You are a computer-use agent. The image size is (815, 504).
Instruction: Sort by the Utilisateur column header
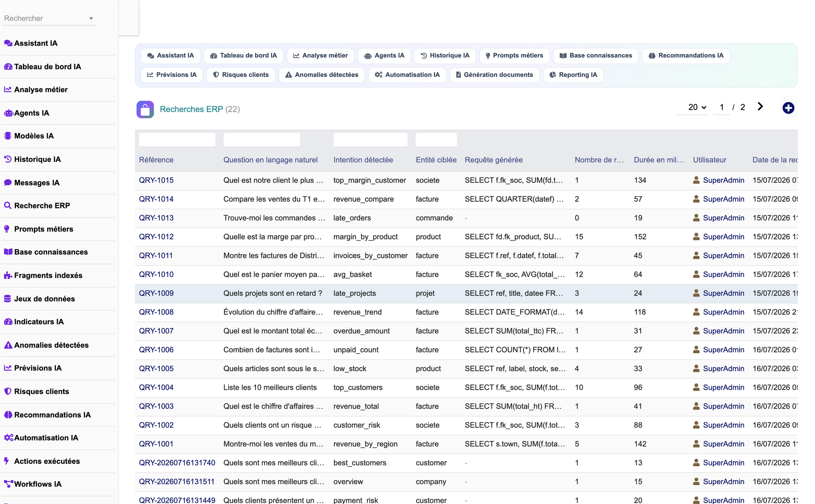pos(709,160)
